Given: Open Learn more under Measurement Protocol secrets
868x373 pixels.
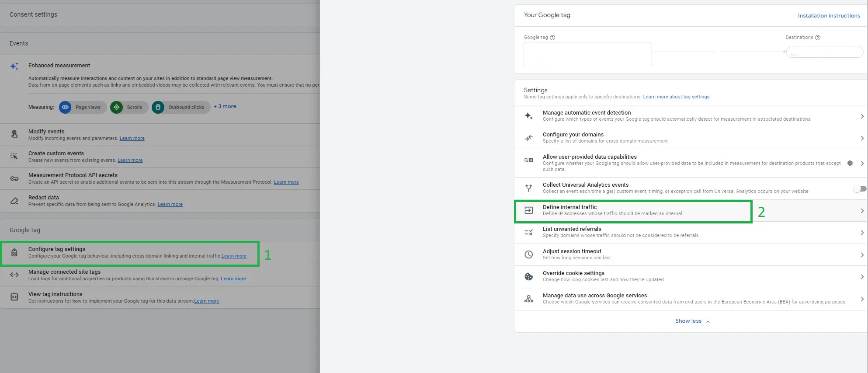Looking at the screenshot, I should 286,182.
